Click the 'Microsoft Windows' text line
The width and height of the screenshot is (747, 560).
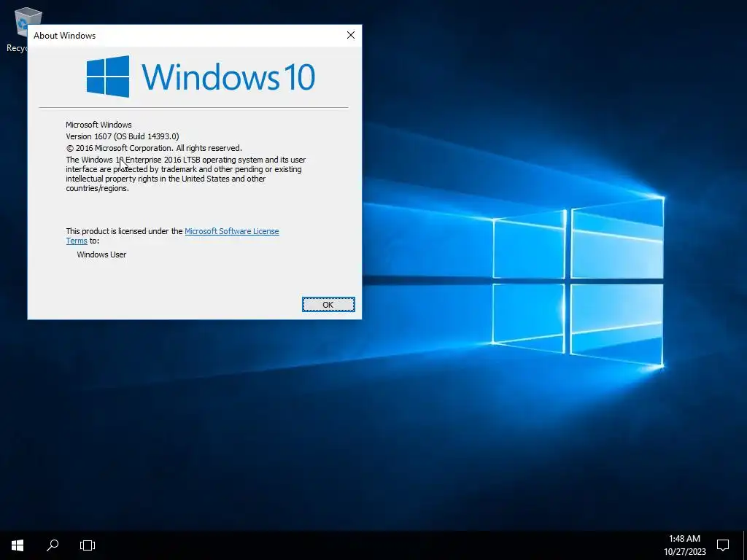[98, 125]
